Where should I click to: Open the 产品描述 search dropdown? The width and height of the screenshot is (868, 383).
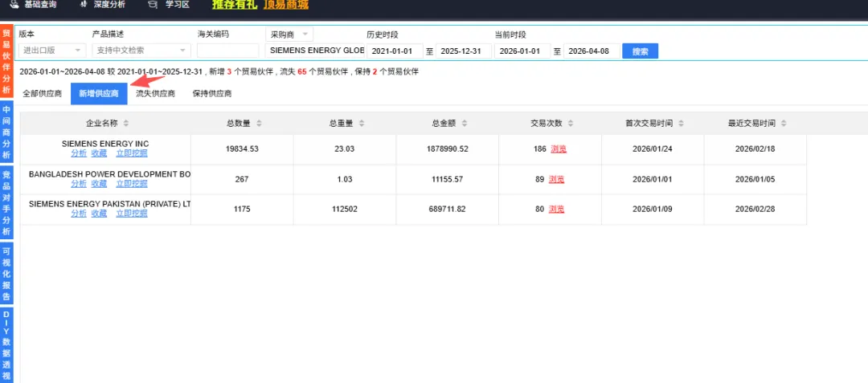(x=141, y=51)
